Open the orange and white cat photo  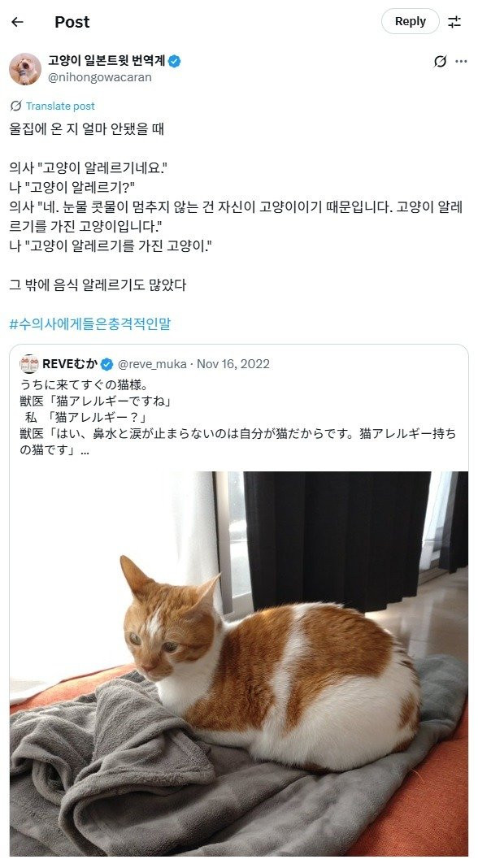coord(239,663)
